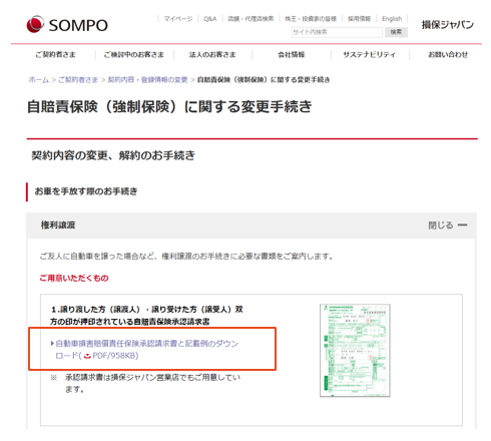Screen dimensions: 491x441
Task: Collapse the 権利譲渡 section header
Action: [251, 225]
